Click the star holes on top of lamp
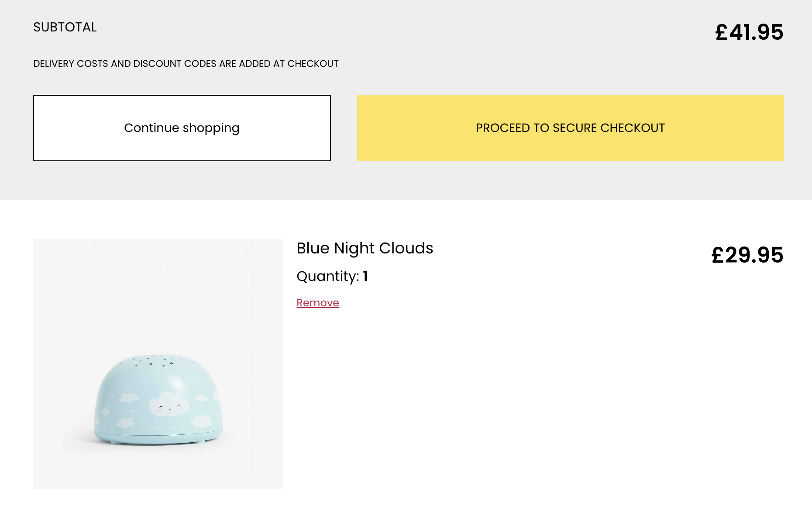This screenshot has height=520, width=812. [x=157, y=361]
